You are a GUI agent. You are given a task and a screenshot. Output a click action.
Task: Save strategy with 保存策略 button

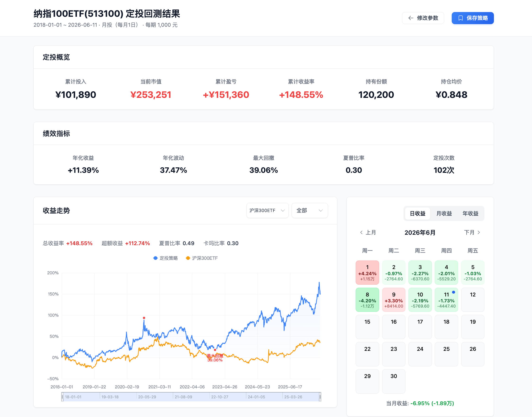(472, 18)
